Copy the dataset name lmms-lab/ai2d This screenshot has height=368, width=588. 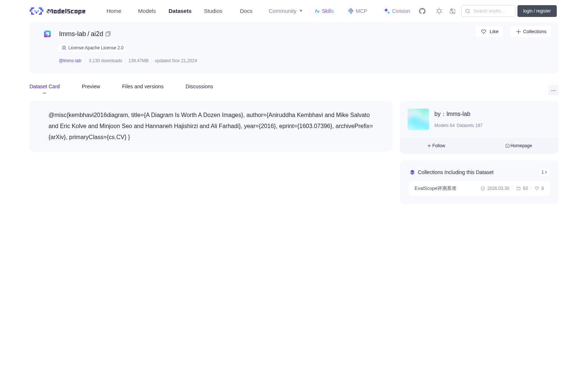coord(108,34)
